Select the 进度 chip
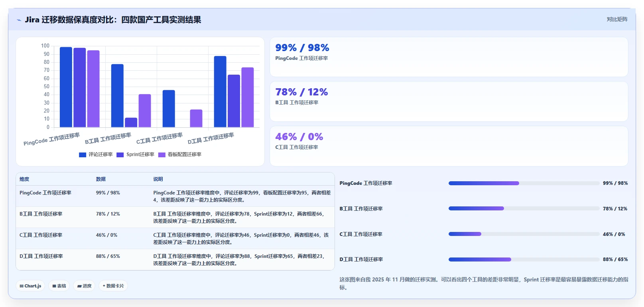This screenshot has height=307, width=644. (x=84, y=286)
